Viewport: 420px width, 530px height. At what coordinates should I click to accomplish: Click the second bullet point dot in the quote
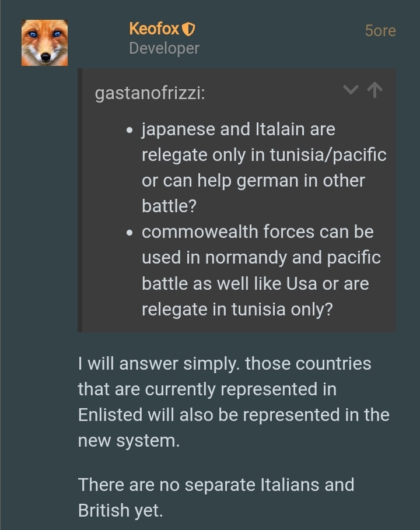click(x=130, y=233)
